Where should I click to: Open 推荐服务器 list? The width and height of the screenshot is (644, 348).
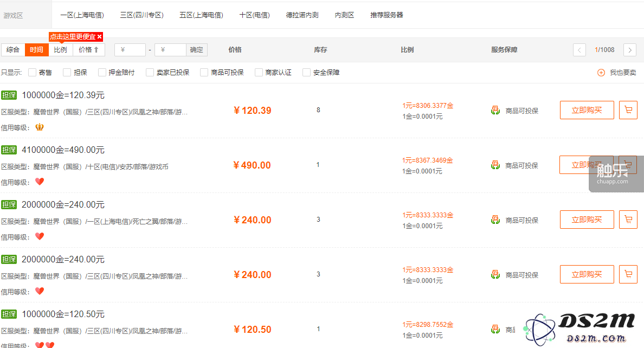(x=387, y=15)
